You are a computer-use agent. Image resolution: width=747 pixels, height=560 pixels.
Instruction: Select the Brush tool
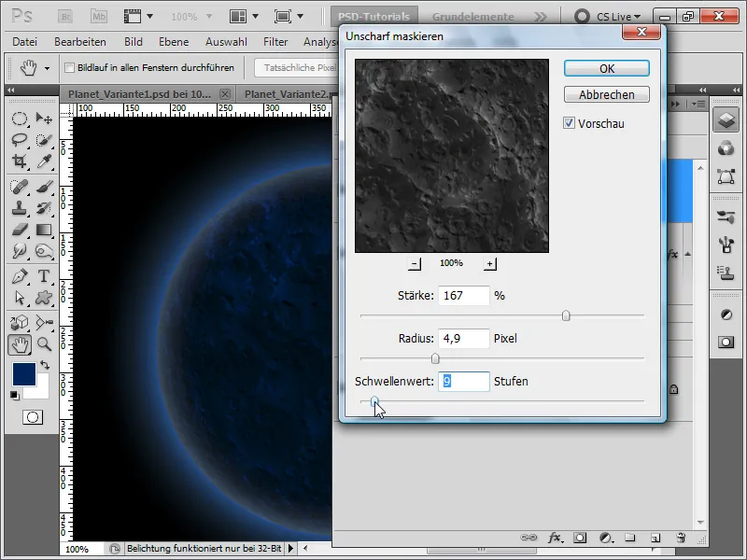(44, 187)
